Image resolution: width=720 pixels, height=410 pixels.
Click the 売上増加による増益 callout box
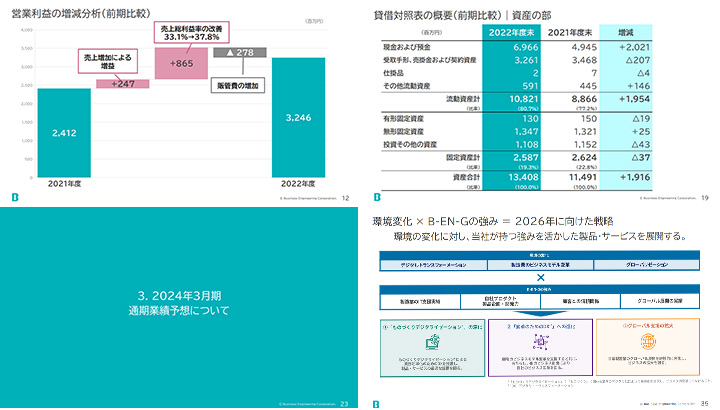point(108,61)
